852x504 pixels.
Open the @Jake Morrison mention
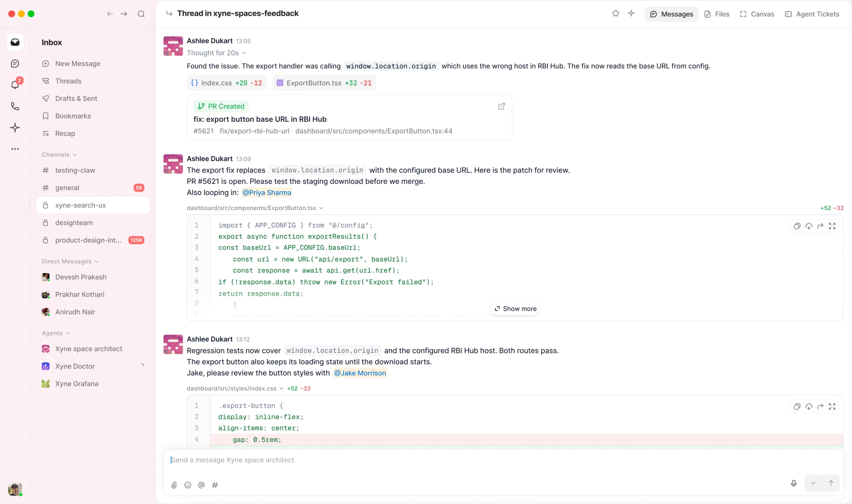(x=360, y=373)
